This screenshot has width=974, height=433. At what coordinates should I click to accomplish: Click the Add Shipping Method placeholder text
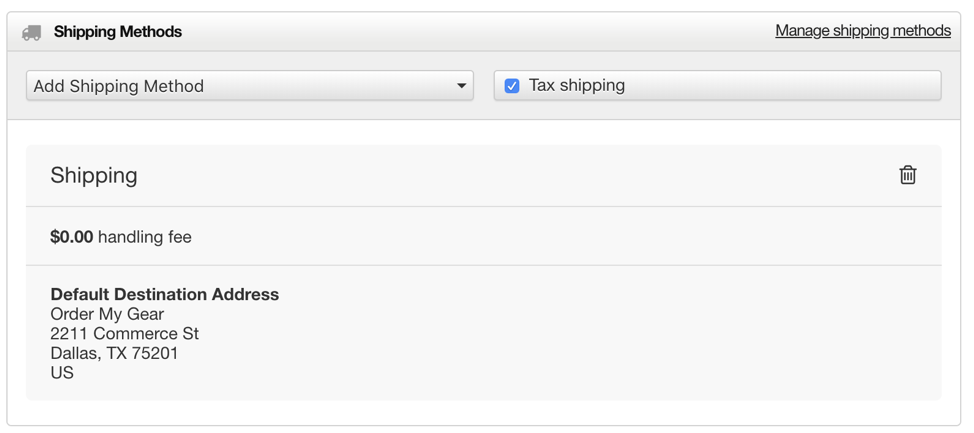click(x=119, y=86)
